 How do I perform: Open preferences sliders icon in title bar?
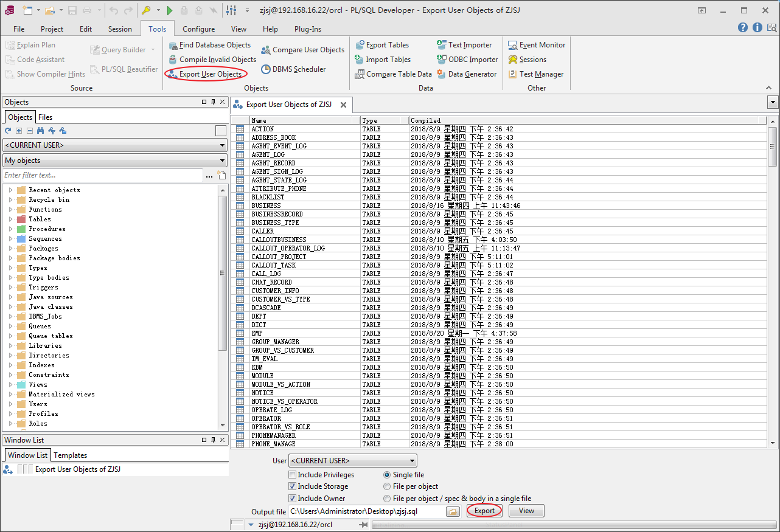(x=231, y=10)
